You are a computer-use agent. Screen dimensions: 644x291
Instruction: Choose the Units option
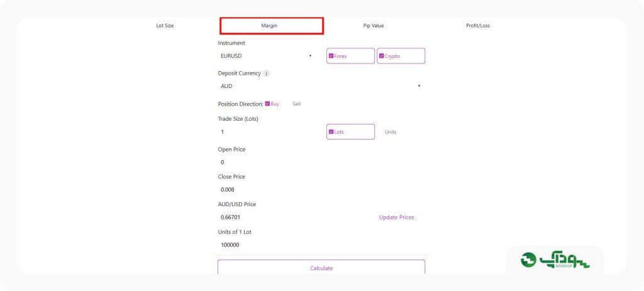pos(390,132)
